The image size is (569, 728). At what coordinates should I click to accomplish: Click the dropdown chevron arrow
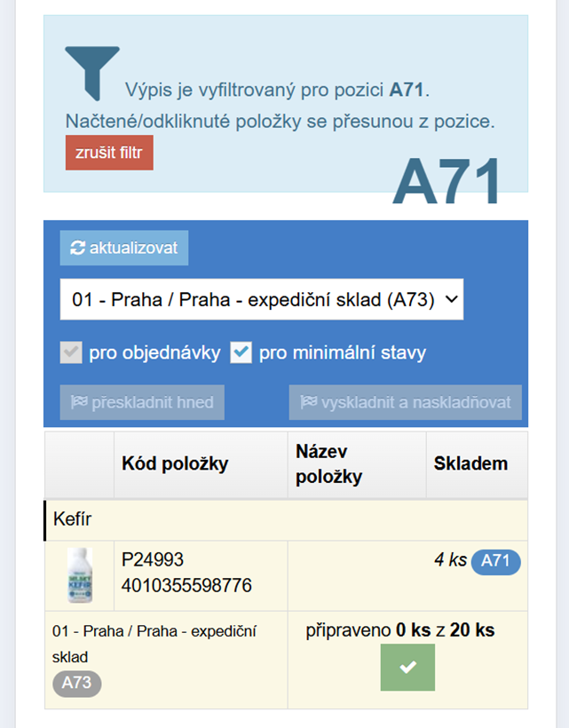[452, 299]
